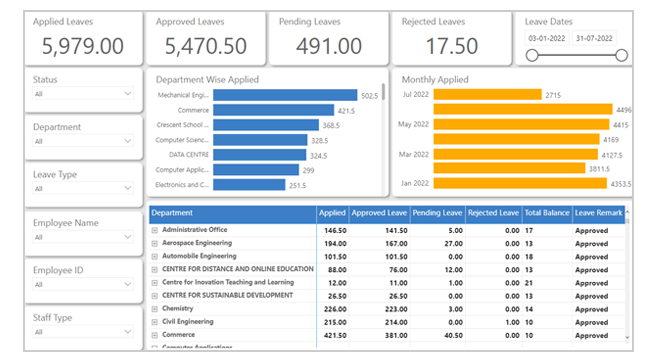Open the Staff Type filter dropdown
The height and width of the screenshot is (360, 650).
click(82, 332)
